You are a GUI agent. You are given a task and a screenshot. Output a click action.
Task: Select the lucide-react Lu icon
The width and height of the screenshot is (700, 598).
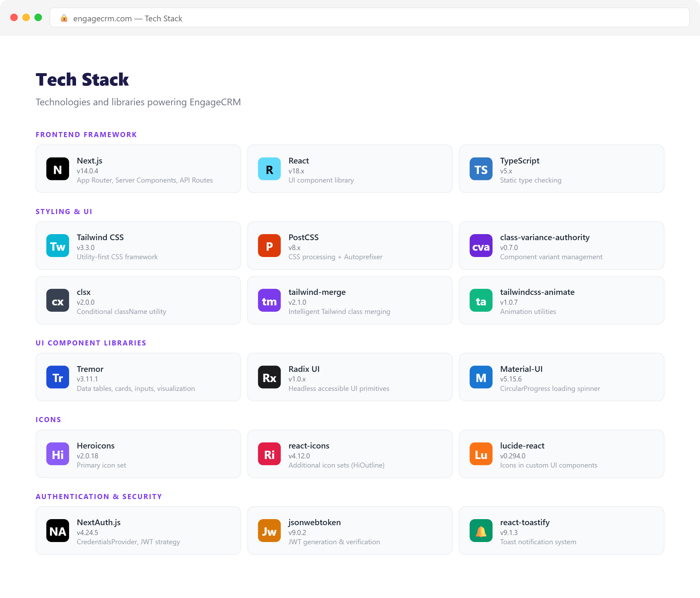tap(481, 454)
